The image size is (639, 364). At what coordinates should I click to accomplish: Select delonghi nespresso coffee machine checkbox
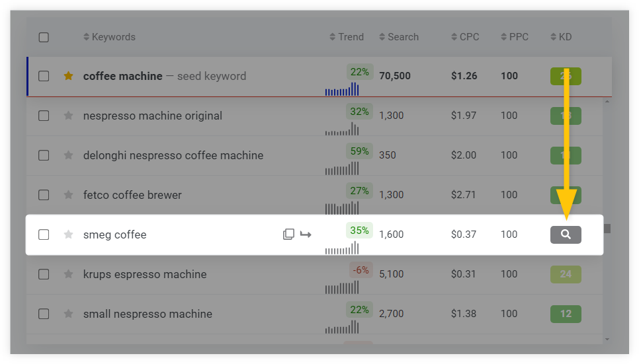[44, 155]
